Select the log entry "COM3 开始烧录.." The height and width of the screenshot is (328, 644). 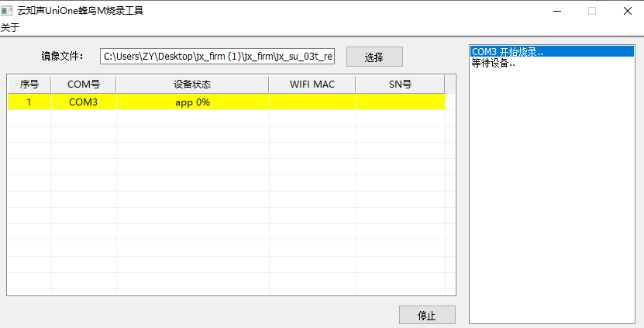point(508,52)
